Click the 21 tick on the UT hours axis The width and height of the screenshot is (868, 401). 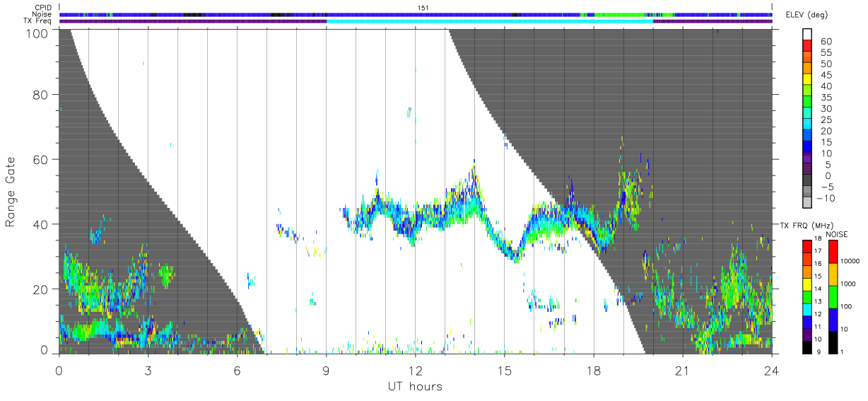pos(683,371)
